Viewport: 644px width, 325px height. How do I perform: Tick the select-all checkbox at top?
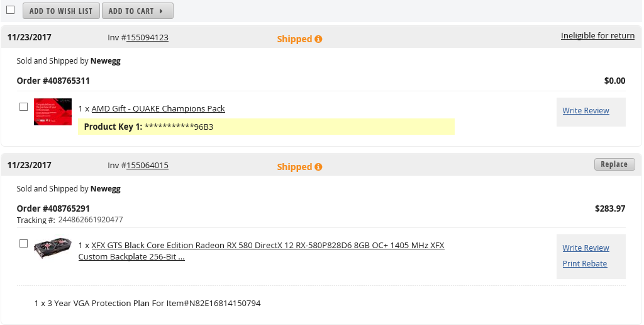[x=10, y=10]
